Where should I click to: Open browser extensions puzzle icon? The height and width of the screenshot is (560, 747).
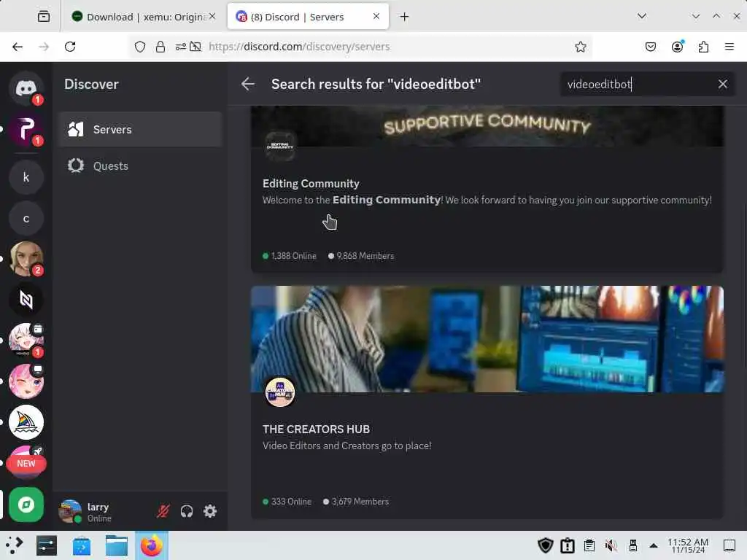click(x=703, y=47)
